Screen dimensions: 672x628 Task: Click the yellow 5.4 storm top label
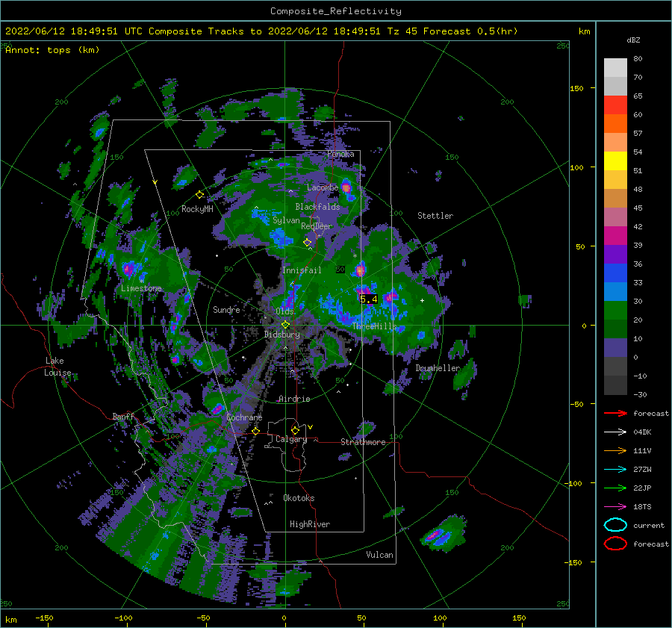click(x=369, y=299)
